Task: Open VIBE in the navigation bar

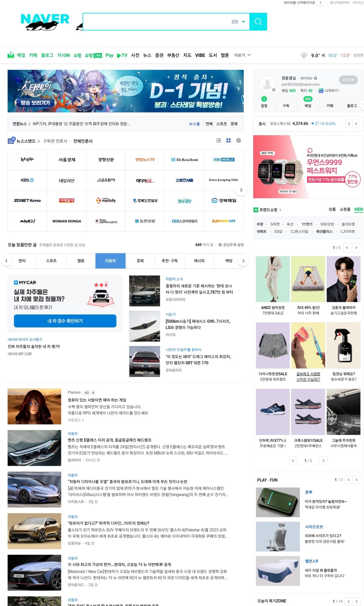Action: (x=200, y=55)
